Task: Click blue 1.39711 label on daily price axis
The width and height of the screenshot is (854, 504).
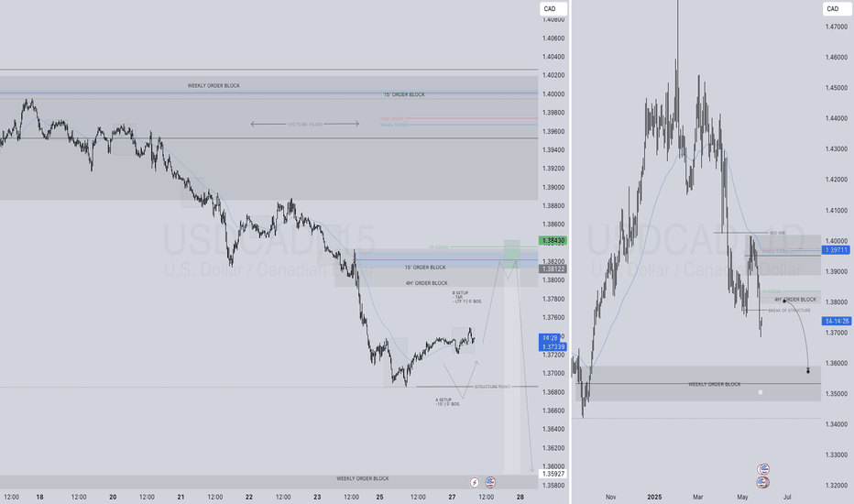Action: [836, 249]
